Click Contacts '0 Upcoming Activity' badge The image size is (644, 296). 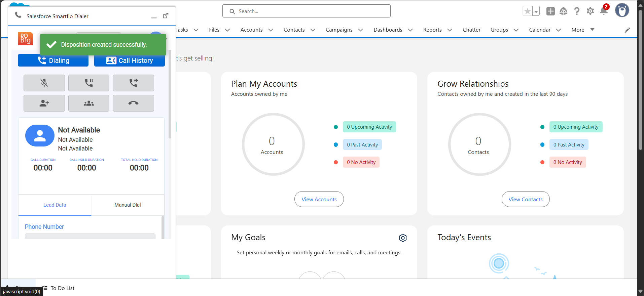point(576,127)
